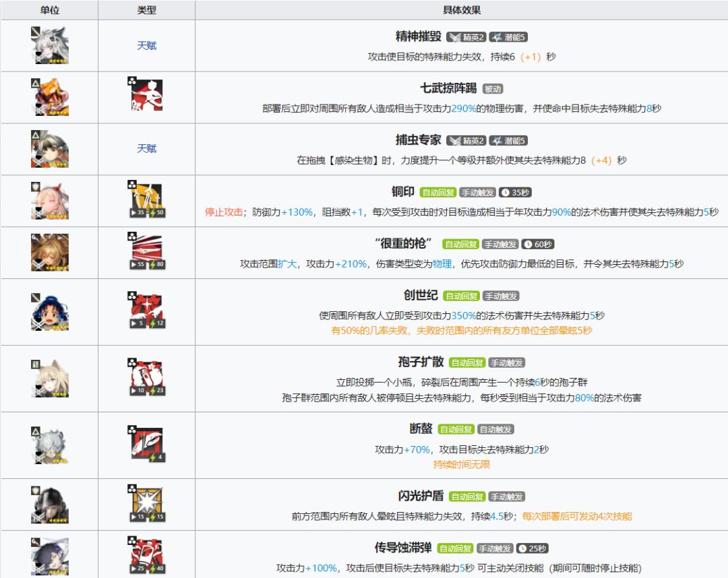This screenshot has height=578, width=728.
Task: Click 自动回复 tag beside “很重的枪”
Action: pos(461,244)
